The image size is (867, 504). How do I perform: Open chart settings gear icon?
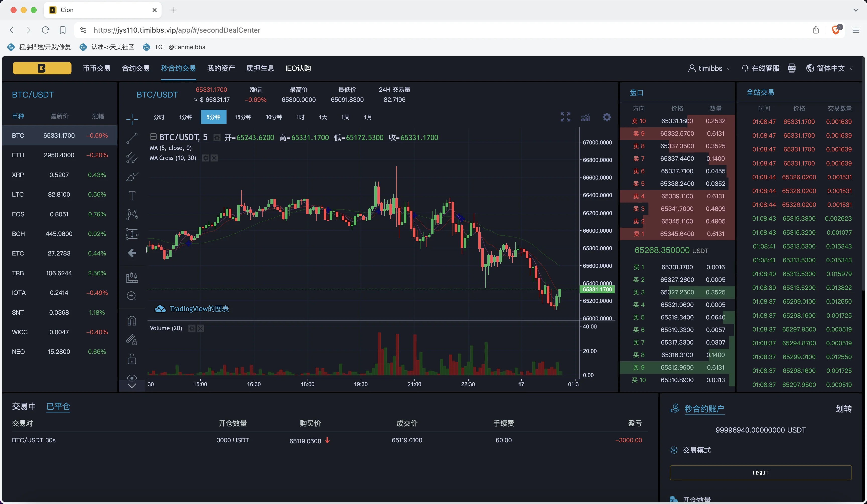coord(607,117)
